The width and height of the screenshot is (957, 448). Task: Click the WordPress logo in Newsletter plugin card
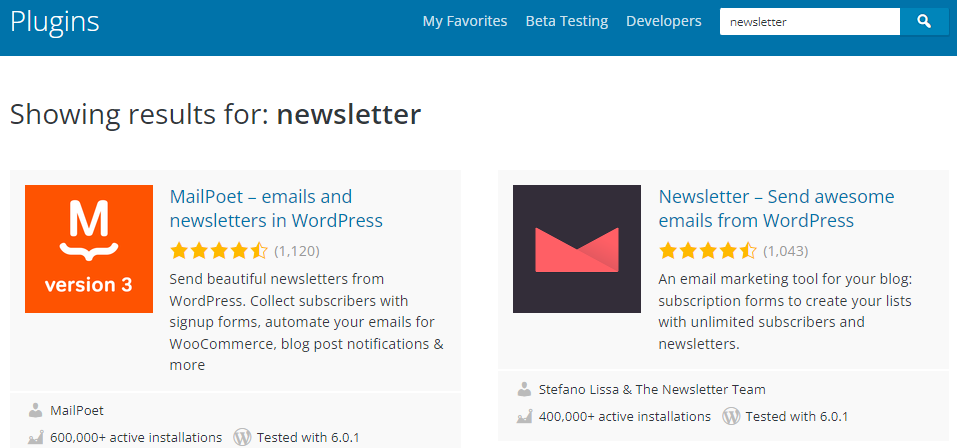pos(730,416)
